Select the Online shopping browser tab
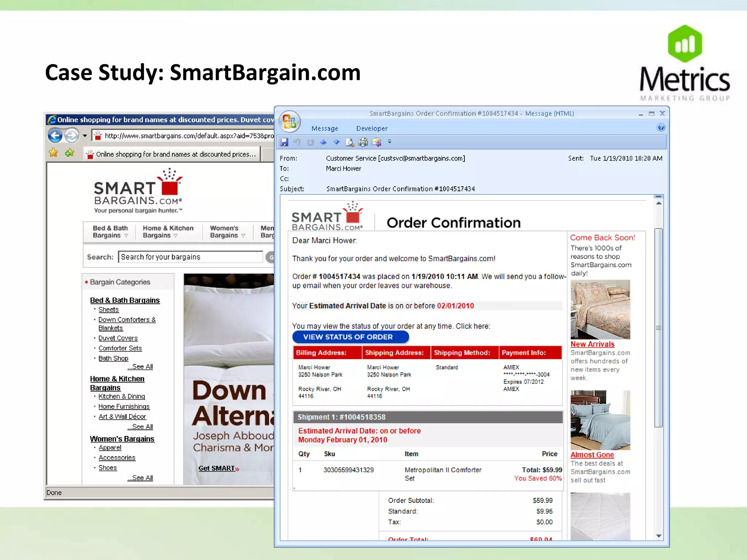The width and height of the screenshot is (747, 560). (x=172, y=154)
